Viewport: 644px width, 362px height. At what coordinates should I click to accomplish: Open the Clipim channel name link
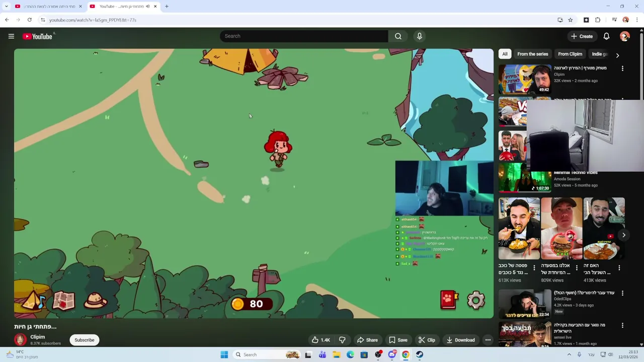click(37, 337)
